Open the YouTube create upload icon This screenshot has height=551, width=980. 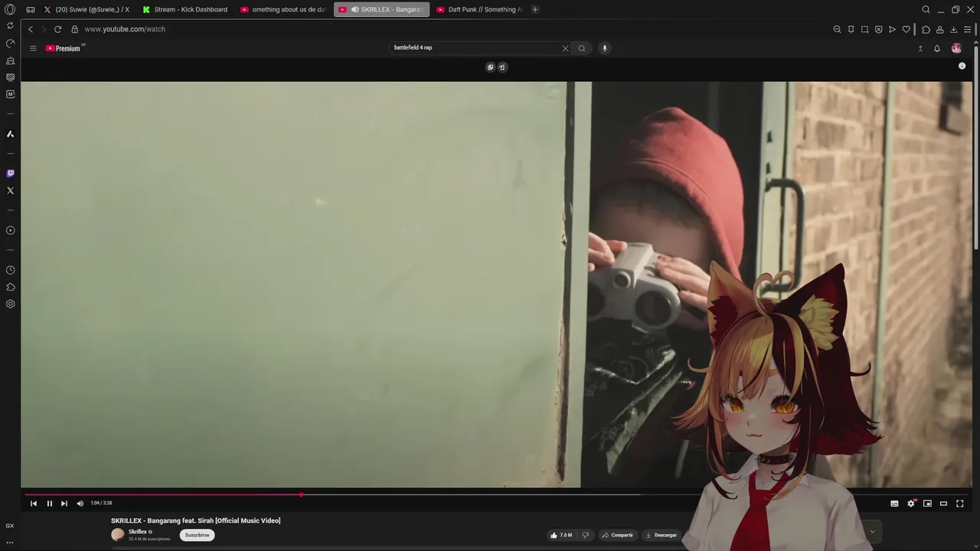pos(920,48)
